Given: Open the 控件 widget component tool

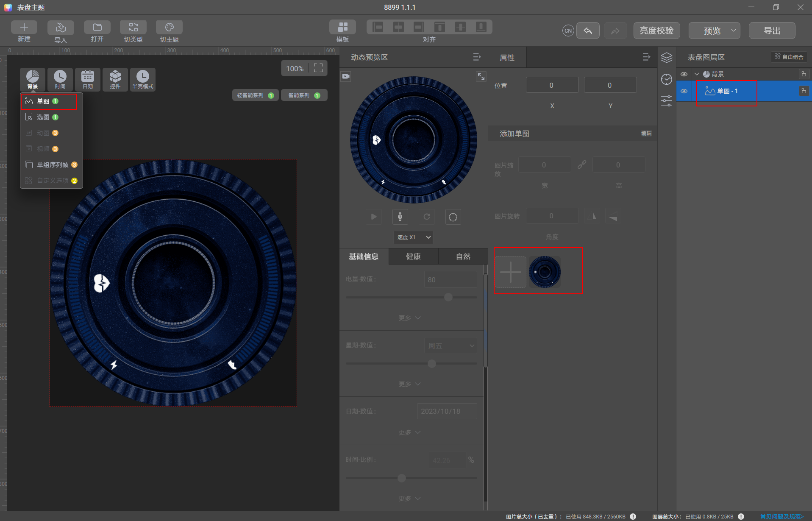Looking at the screenshot, I should pos(115,79).
